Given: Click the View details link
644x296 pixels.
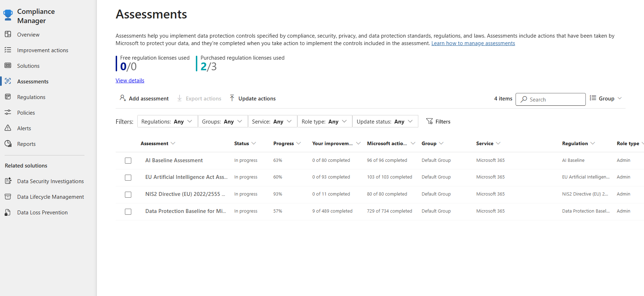Looking at the screenshot, I should click(x=130, y=81).
